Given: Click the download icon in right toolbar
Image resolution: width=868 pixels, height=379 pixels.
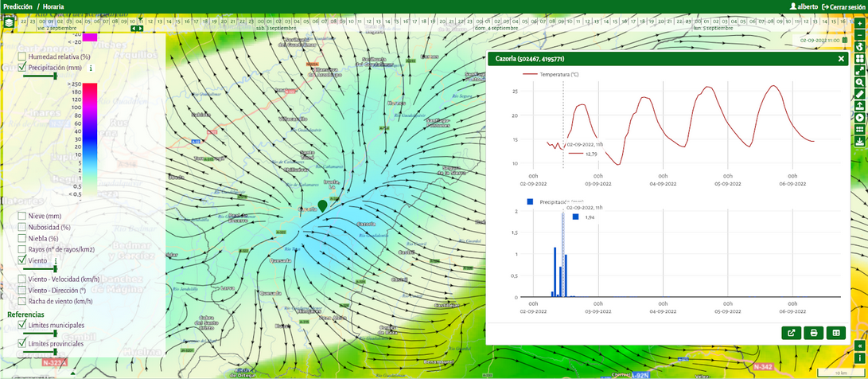Looking at the screenshot, I should click(x=860, y=141).
